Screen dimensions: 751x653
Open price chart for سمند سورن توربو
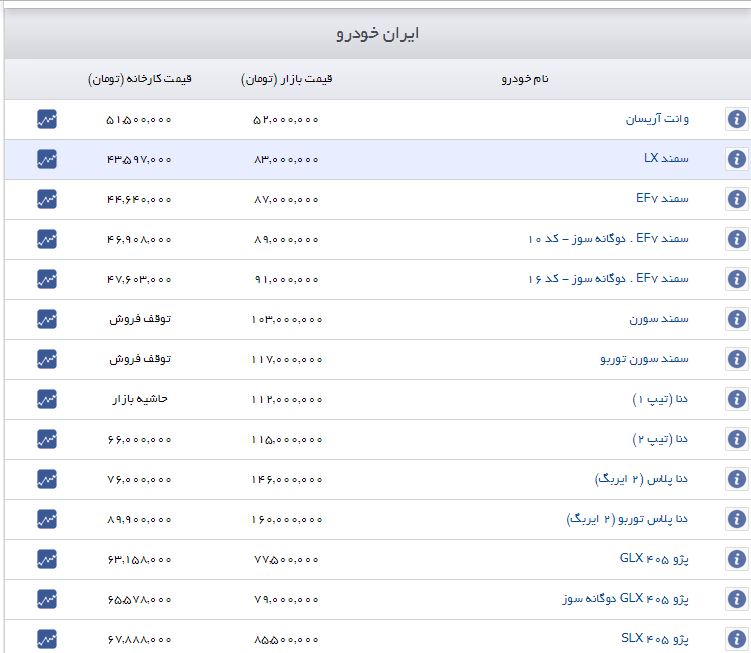(47, 359)
